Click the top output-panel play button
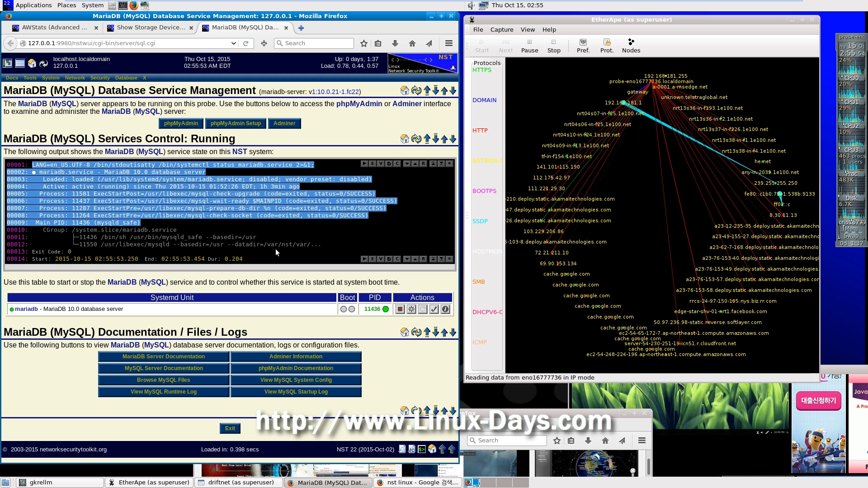This screenshot has width=868, height=488. 364,164
